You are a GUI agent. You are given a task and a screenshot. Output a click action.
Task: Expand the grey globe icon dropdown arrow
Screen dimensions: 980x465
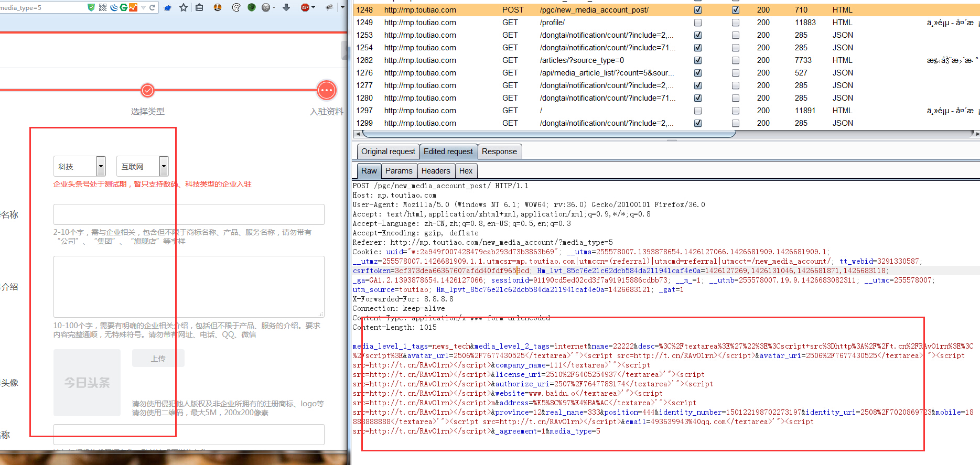point(273,8)
